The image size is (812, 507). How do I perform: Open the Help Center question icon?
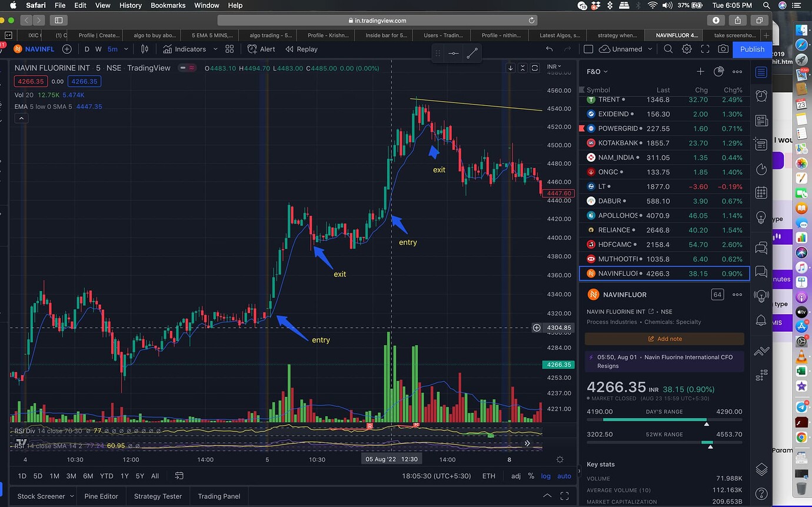coord(761,493)
